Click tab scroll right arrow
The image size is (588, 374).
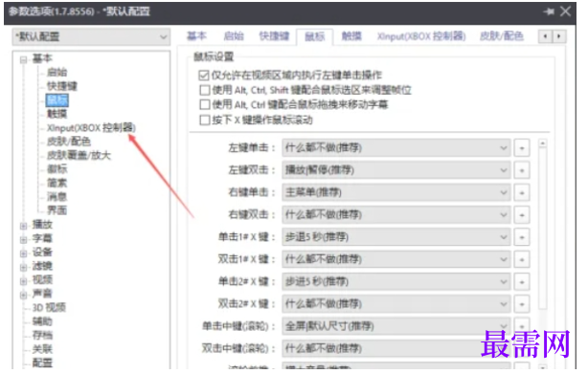[558, 36]
